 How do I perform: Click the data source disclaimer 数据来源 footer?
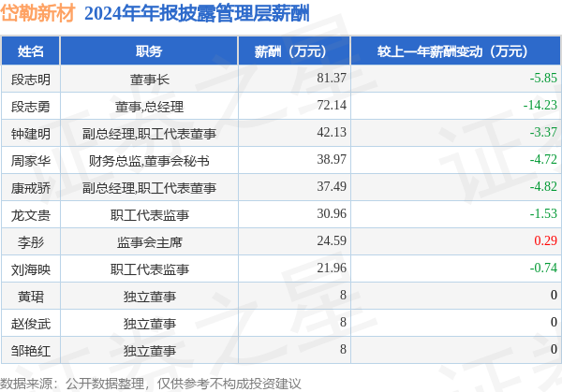[150, 384]
